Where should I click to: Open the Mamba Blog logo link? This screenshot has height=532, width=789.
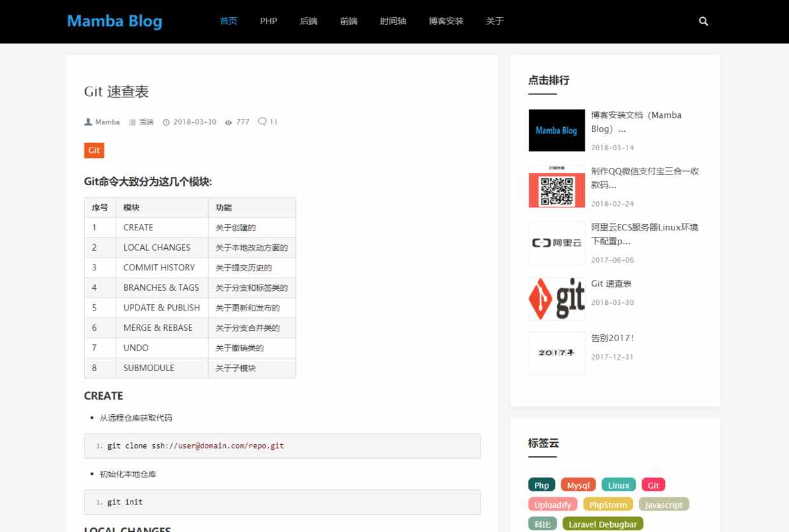pos(115,21)
